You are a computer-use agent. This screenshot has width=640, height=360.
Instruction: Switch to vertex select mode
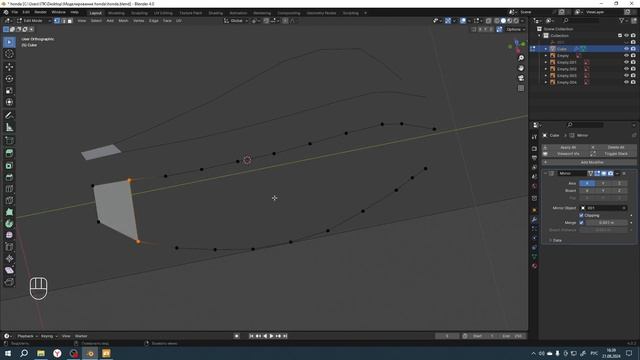[x=57, y=20]
